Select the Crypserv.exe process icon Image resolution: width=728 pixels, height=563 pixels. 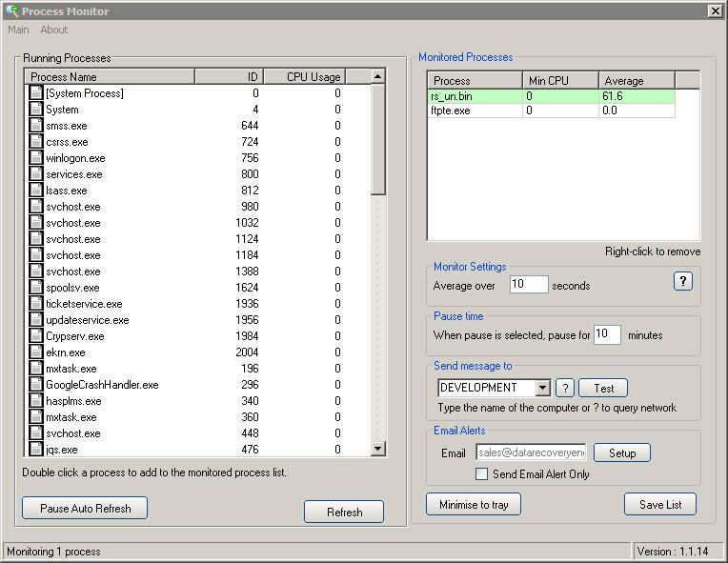click(x=36, y=336)
